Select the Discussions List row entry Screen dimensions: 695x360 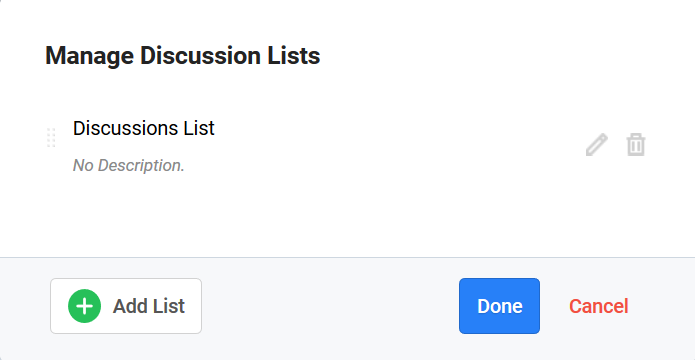(x=346, y=145)
